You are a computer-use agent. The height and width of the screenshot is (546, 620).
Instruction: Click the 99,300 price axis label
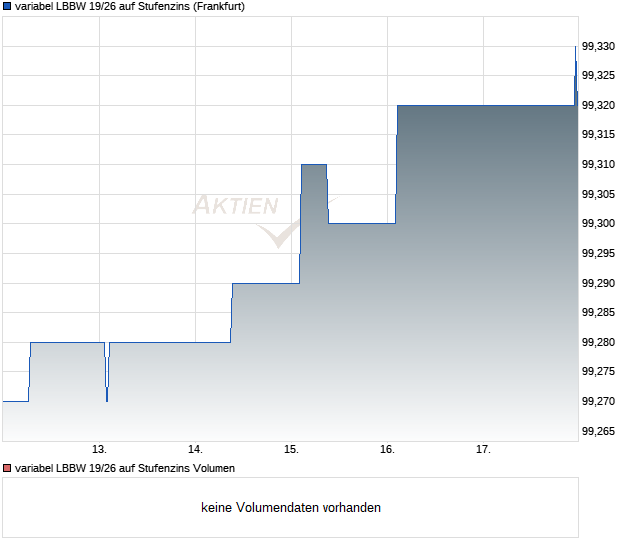598,223
